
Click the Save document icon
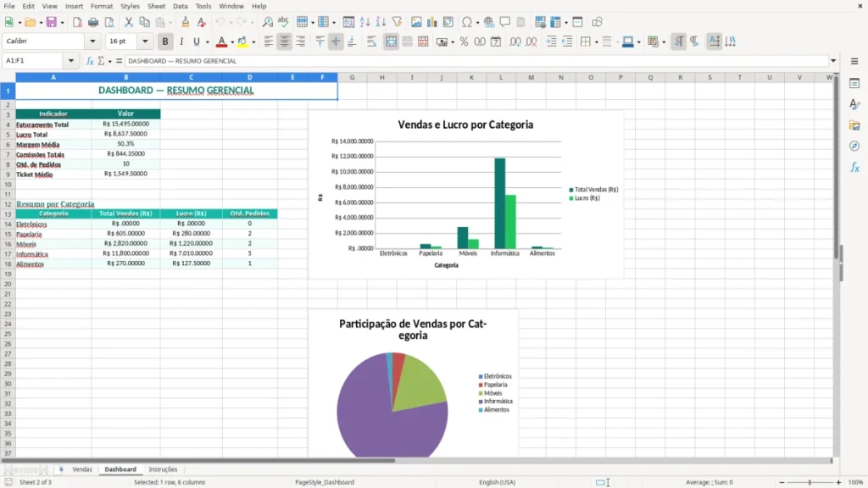pyautogui.click(x=52, y=22)
